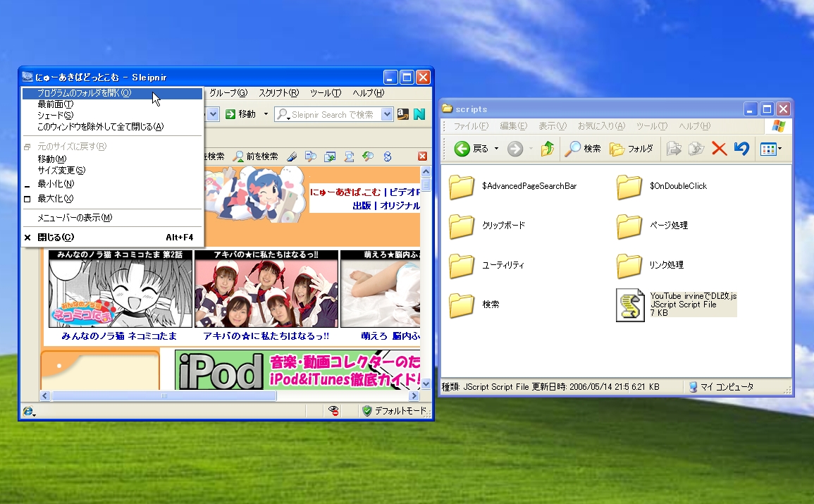
Task: Open the グループ(G) menu in Sleipnir
Action: pos(228,93)
